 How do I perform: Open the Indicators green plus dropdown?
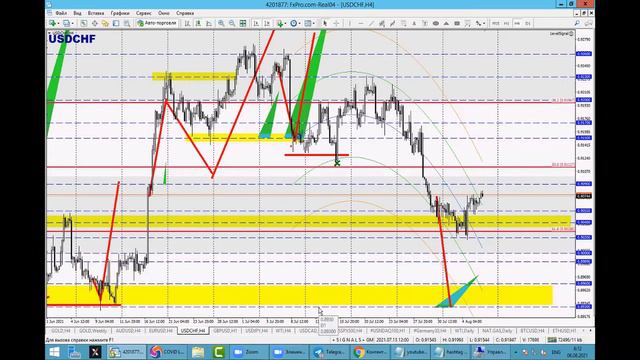pyautogui.click(x=280, y=23)
